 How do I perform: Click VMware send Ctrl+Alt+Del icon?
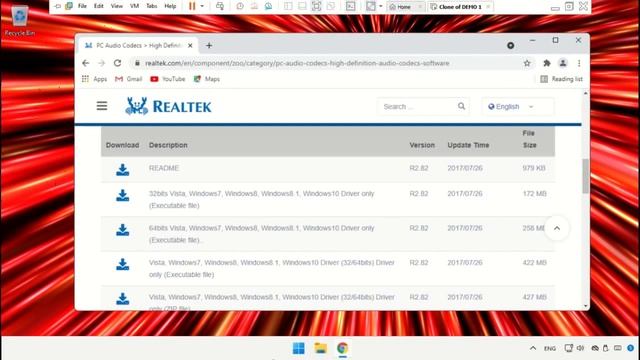coord(220,6)
